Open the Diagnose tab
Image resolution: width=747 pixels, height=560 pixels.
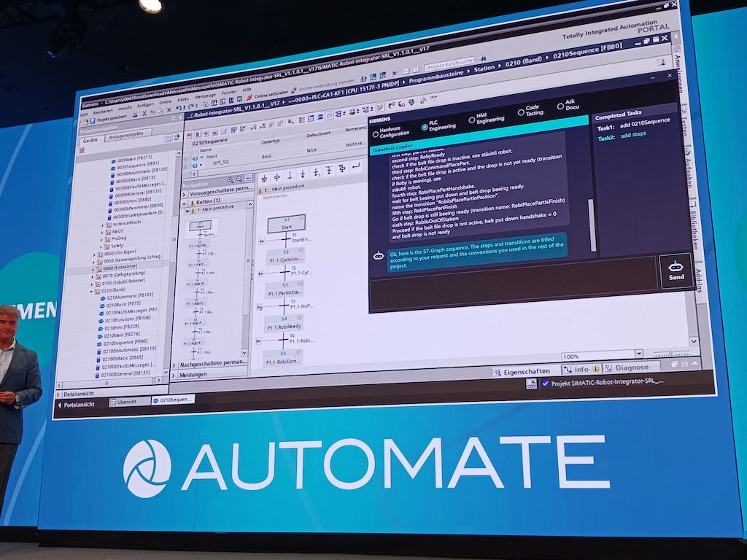tap(631, 367)
